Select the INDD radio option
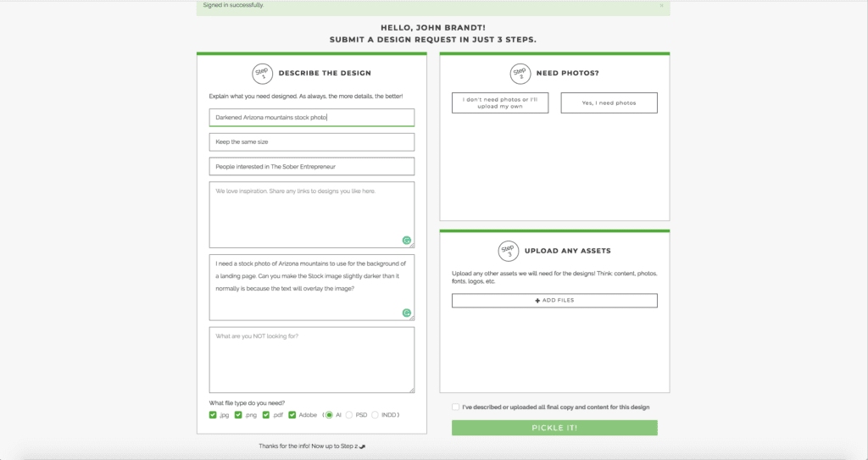This screenshot has height=460, width=868. [x=375, y=414]
